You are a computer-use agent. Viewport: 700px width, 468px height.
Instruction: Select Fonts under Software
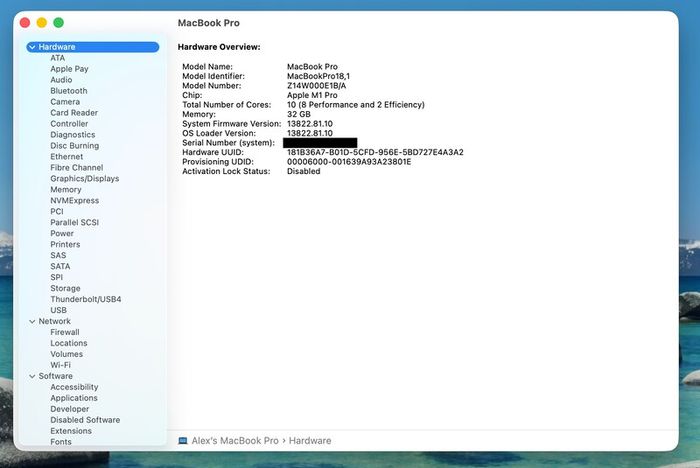[x=61, y=442]
